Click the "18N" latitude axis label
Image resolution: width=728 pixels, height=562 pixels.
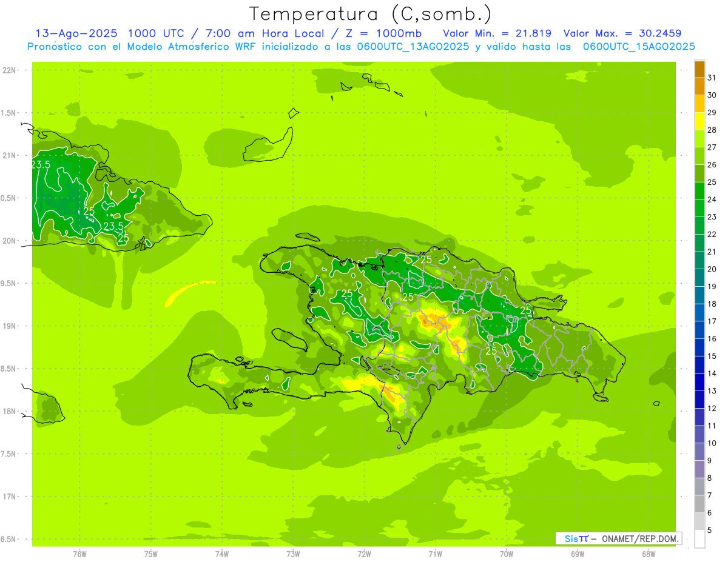pos(9,411)
